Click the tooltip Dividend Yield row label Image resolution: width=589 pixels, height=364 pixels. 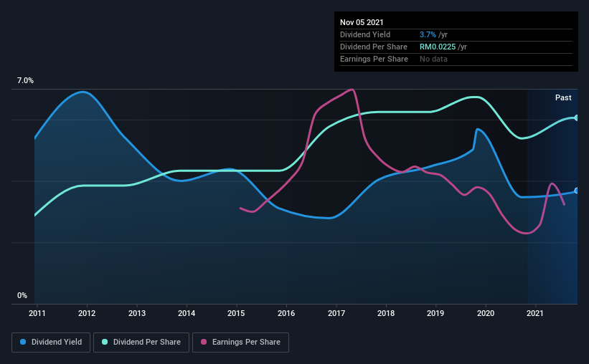(x=365, y=34)
